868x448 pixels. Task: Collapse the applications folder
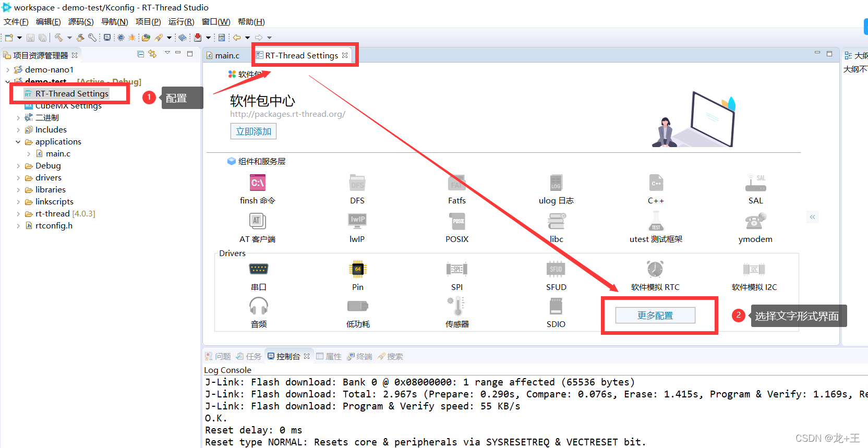click(18, 141)
